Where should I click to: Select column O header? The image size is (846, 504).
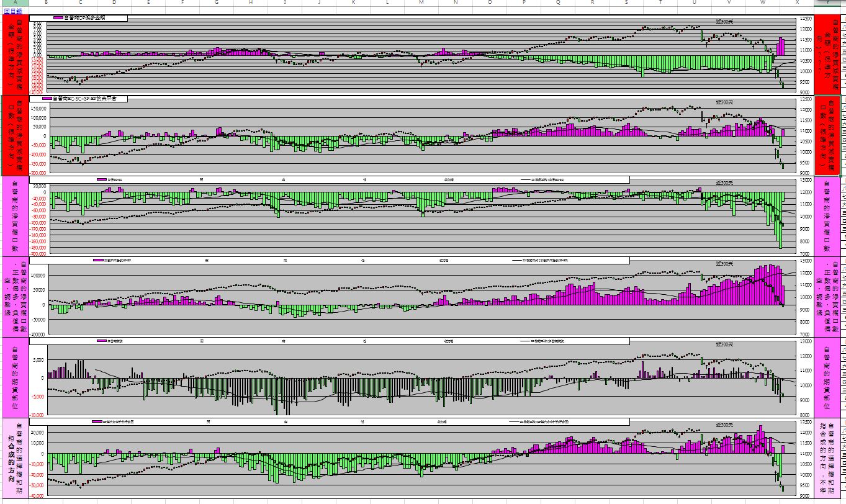(x=490, y=2)
